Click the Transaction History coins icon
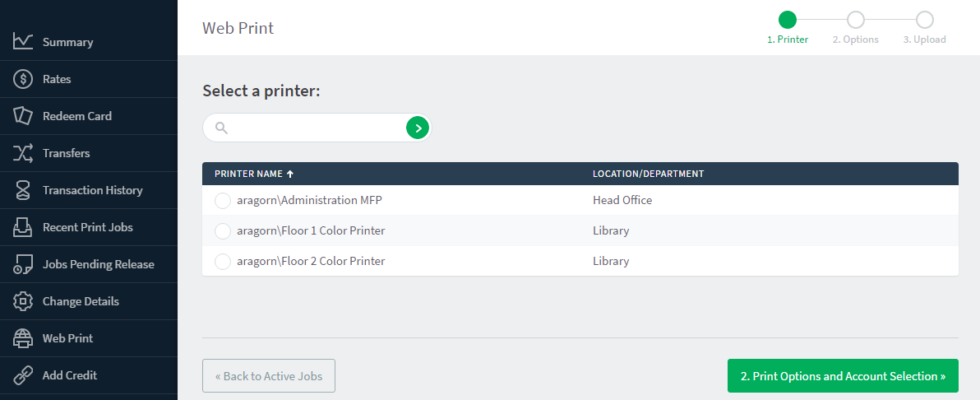 click(23, 190)
